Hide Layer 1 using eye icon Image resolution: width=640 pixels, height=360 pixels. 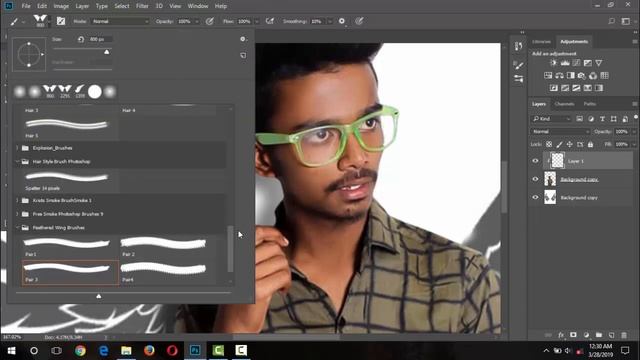point(535,161)
